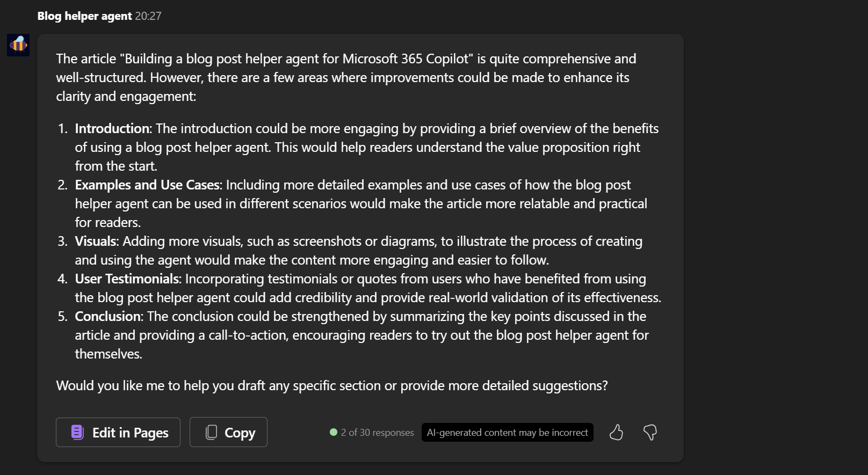Select the thumbs down icon at far right
Image resolution: width=868 pixels, height=475 pixels.
tap(650, 432)
